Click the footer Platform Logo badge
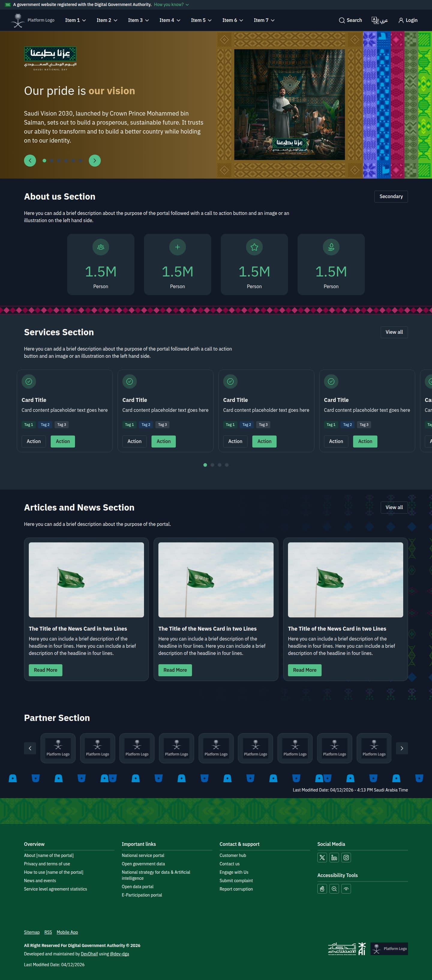This screenshot has height=980, width=432. click(389, 948)
